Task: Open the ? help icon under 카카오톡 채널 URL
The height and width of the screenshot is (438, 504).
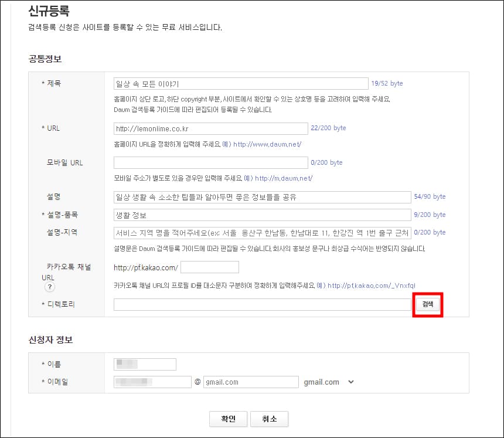Action: (49, 287)
